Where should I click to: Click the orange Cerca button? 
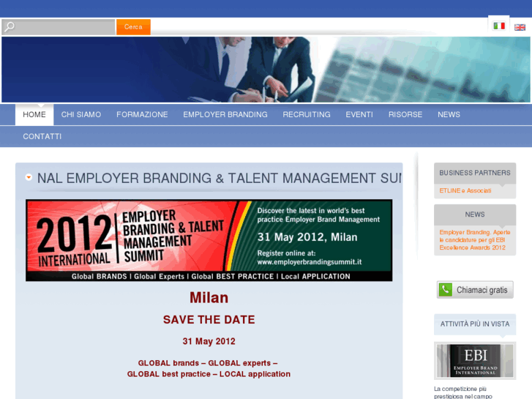pos(133,27)
